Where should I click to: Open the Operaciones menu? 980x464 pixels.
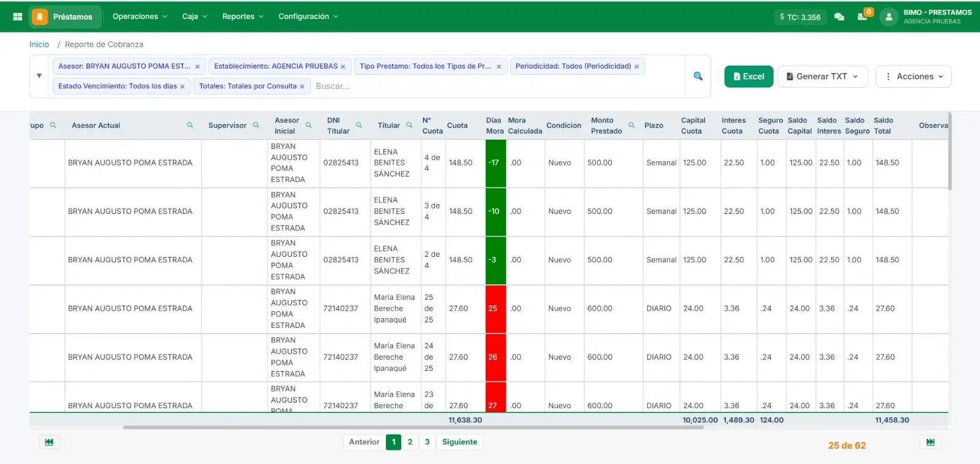click(140, 17)
